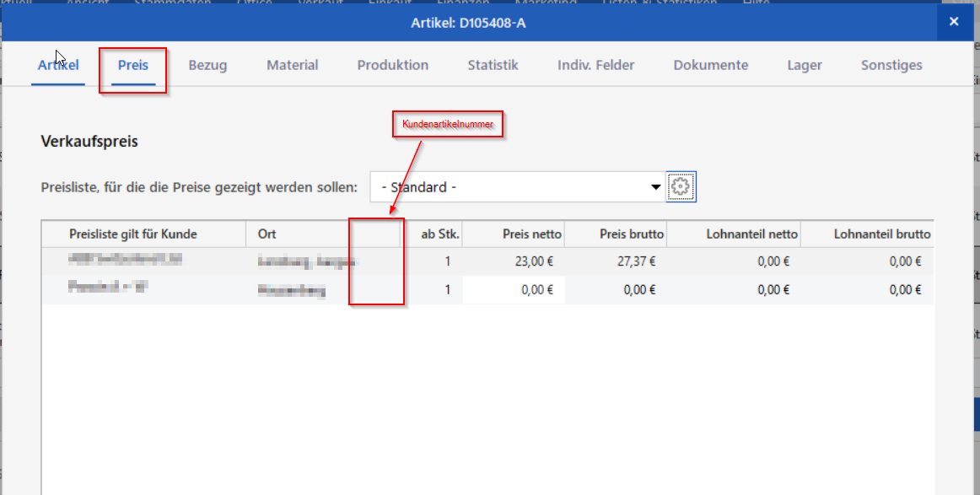Screen dimensions: 980x495
Task: Click the - Standard - price list combo box
Action: click(518, 187)
